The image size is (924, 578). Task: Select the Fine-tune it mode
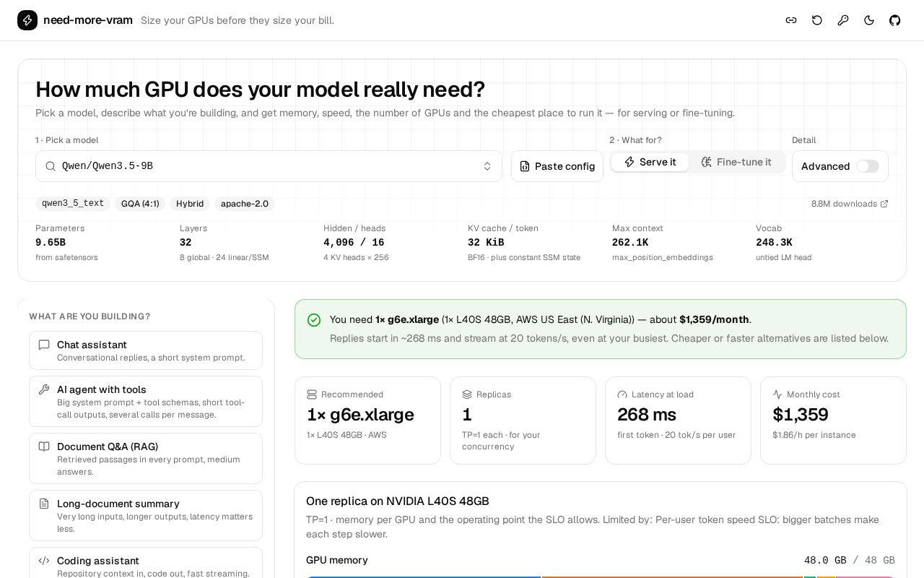(736, 162)
